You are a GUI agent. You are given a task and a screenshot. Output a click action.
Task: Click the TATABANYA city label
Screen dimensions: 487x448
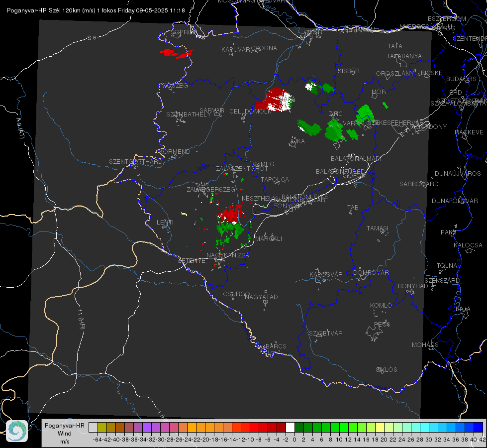click(404, 56)
